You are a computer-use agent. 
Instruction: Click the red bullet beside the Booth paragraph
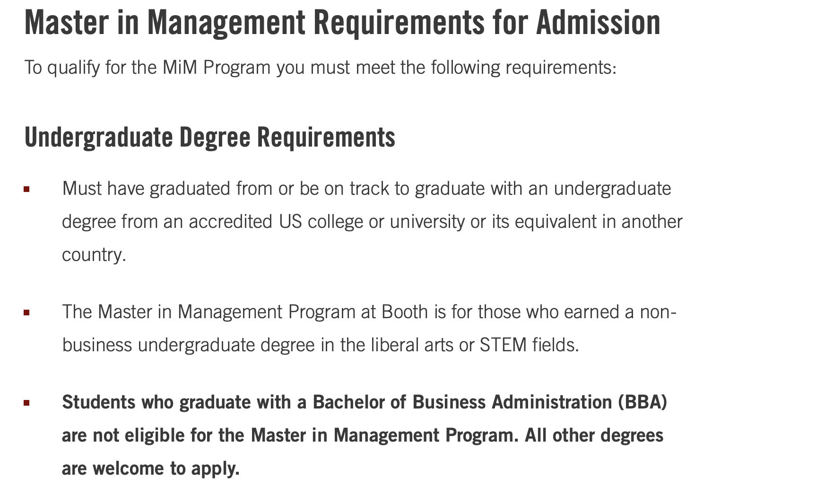(x=26, y=313)
